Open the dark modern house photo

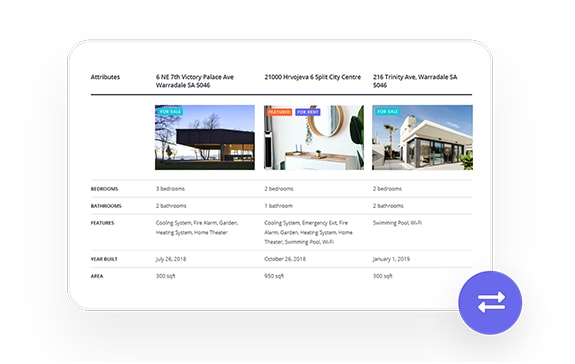pos(205,137)
